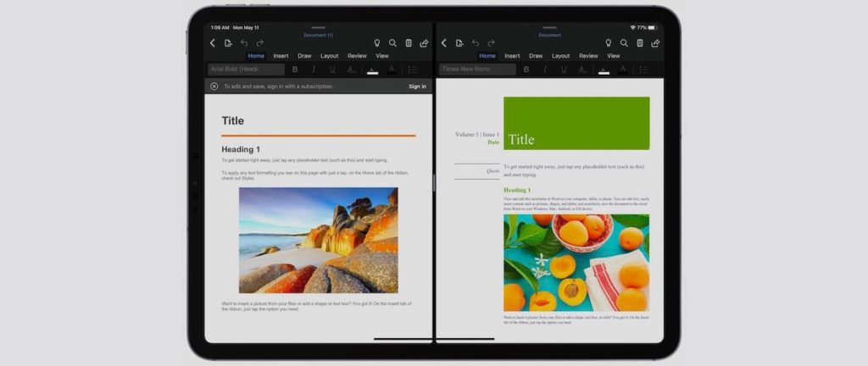Expand bullet list options in right pane

[x=644, y=69]
